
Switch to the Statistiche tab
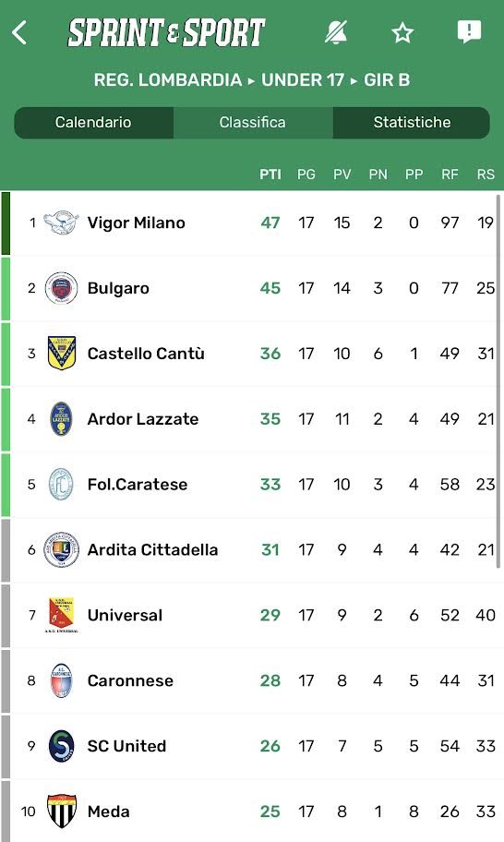pos(412,123)
